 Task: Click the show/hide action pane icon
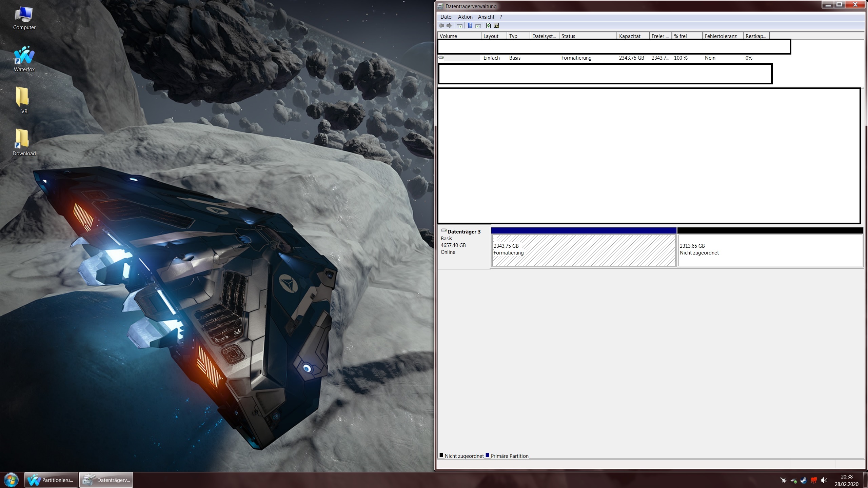[x=478, y=25]
